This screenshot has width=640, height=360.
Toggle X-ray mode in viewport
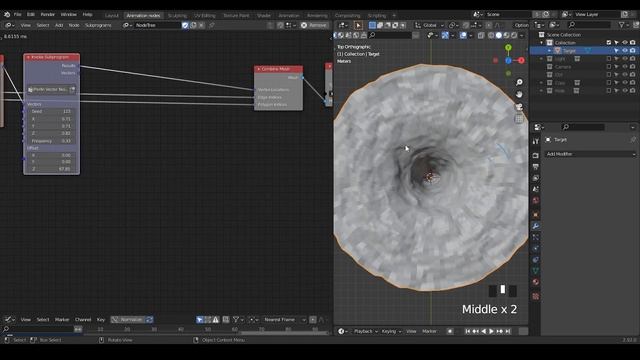(x=481, y=36)
